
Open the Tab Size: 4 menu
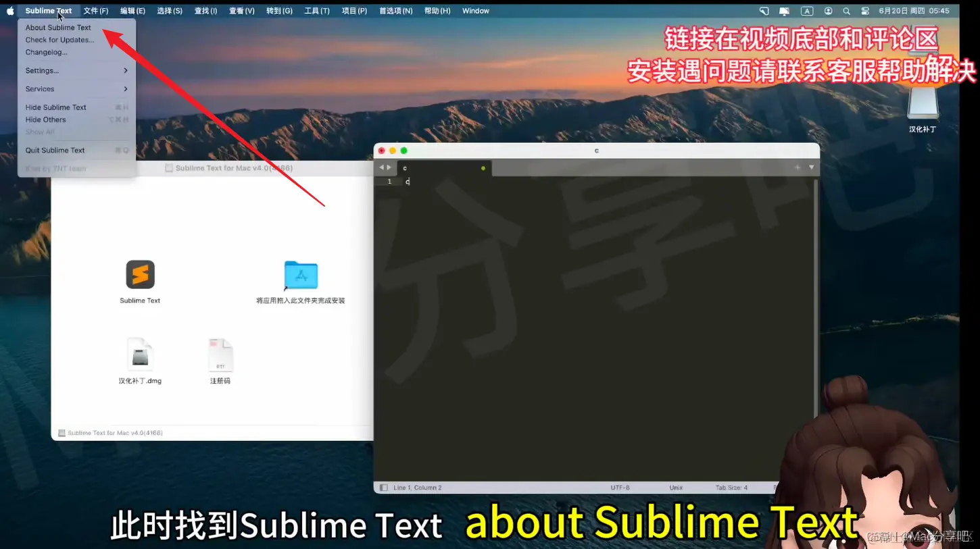tap(731, 488)
